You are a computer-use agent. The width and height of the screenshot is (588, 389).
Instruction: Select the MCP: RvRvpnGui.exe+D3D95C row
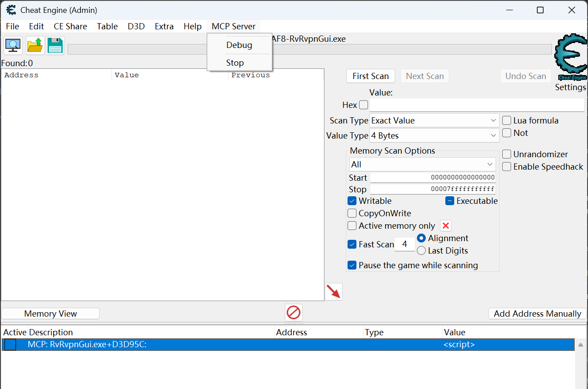[x=288, y=345]
